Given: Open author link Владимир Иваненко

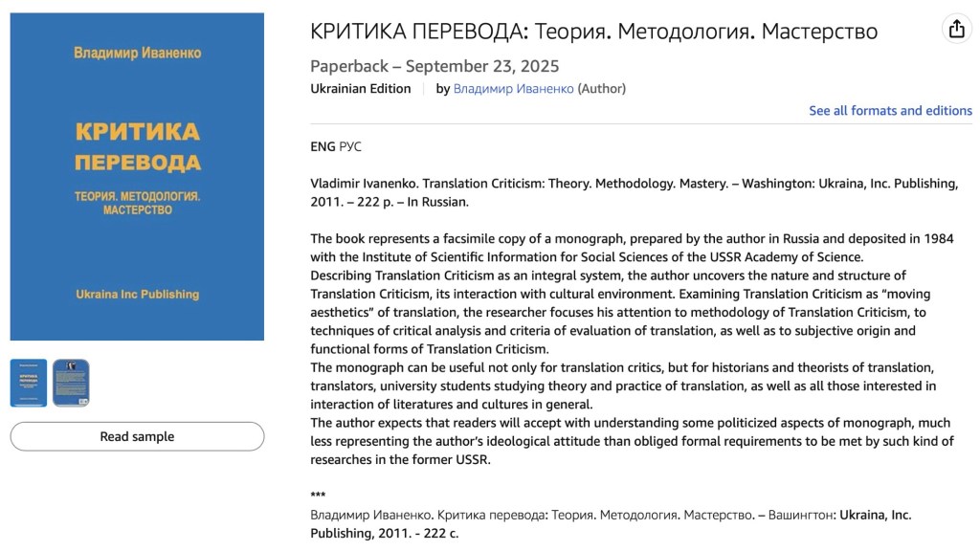Looking at the screenshot, I should (x=513, y=89).
